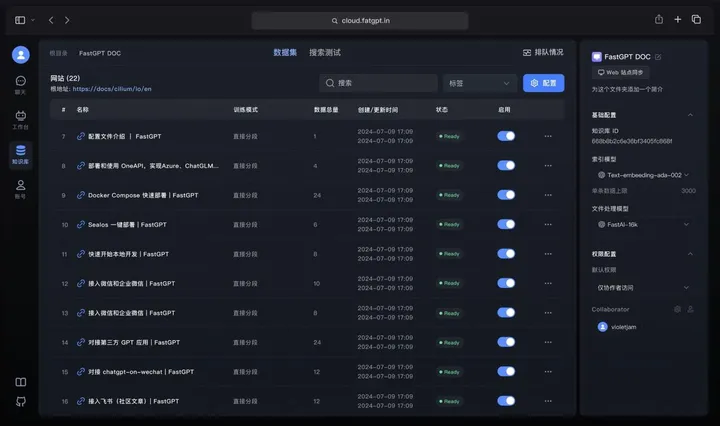Collapse the permission configuration section
The height and width of the screenshot is (426, 720).
click(x=690, y=254)
